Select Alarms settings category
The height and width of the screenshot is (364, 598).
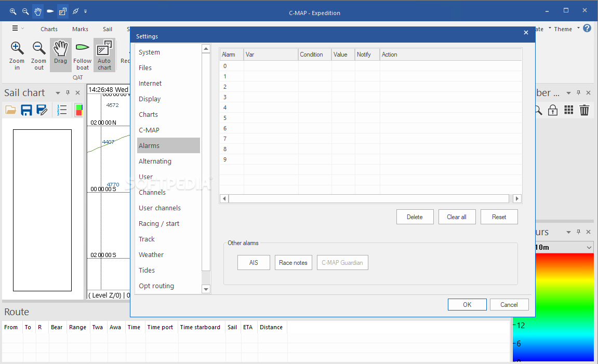(168, 145)
